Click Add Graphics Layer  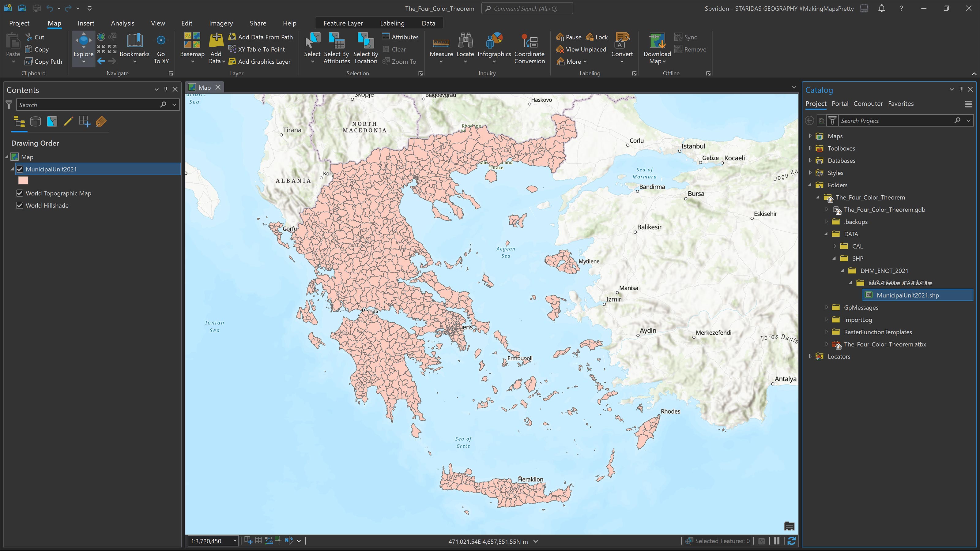260,61
